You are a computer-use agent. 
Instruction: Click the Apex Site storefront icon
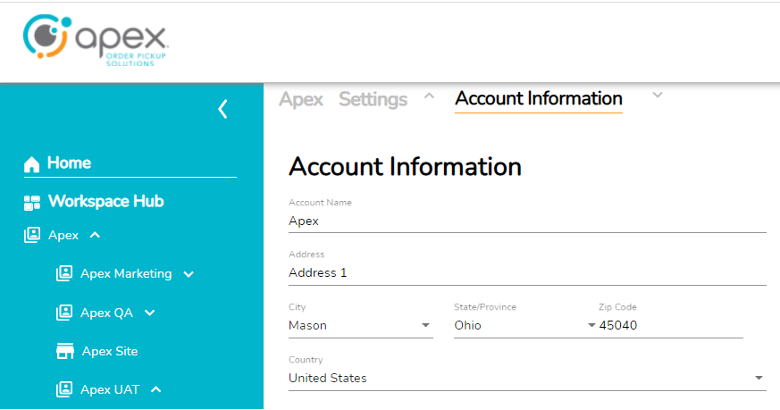click(65, 351)
